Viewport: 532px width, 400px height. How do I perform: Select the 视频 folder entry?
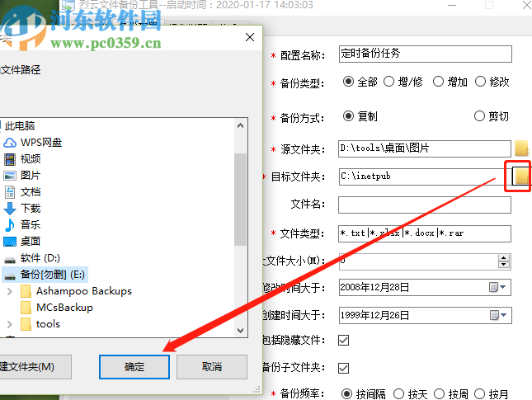point(22,159)
